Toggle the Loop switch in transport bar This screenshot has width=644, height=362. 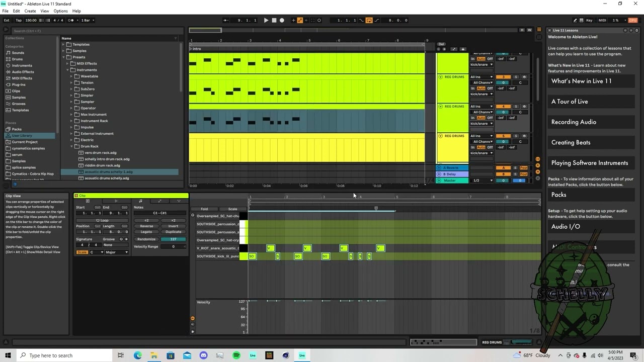coord(369,20)
